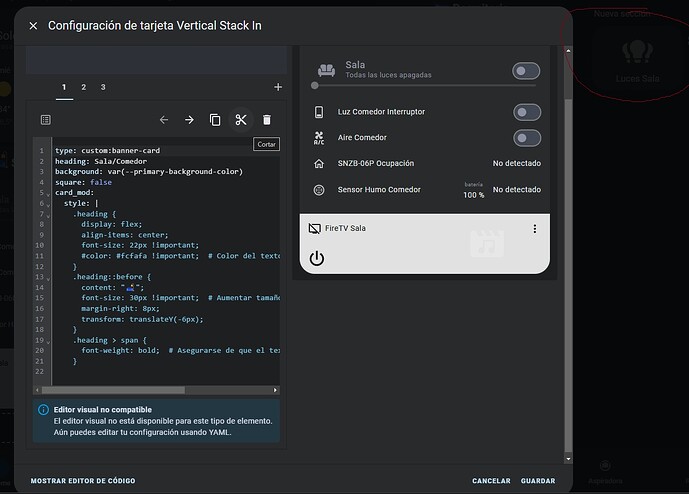Click the FireTV Sala cast-off icon
Image resolution: width=689 pixels, height=494 pixels.
(315, 229)
